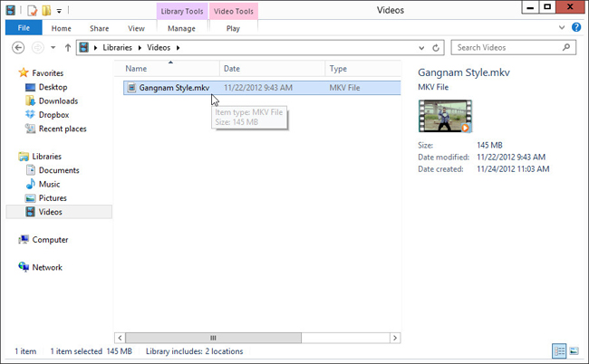Open the Music library
The height and width of the screenshot is (364, 589).
(x=49, y=184)
